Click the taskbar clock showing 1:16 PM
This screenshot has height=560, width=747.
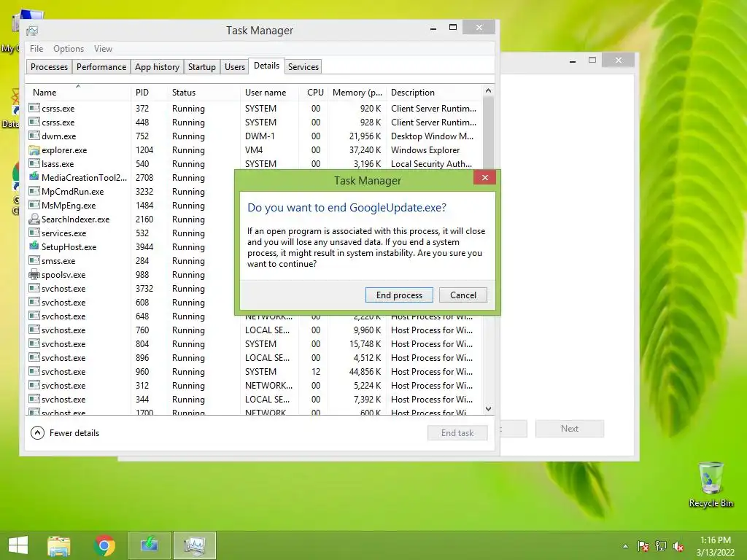pyautogui.click(x=715, y=540)
